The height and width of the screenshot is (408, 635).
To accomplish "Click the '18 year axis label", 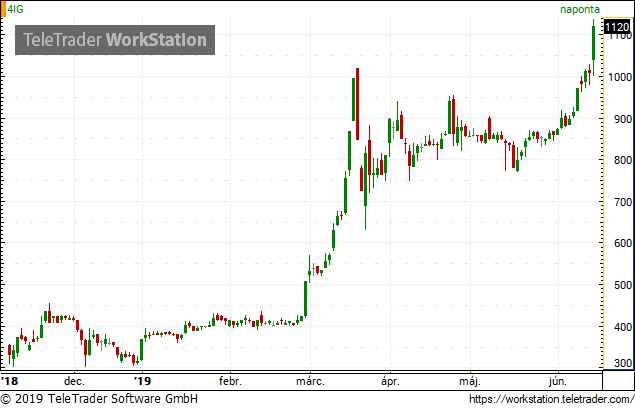I will 10,381.
